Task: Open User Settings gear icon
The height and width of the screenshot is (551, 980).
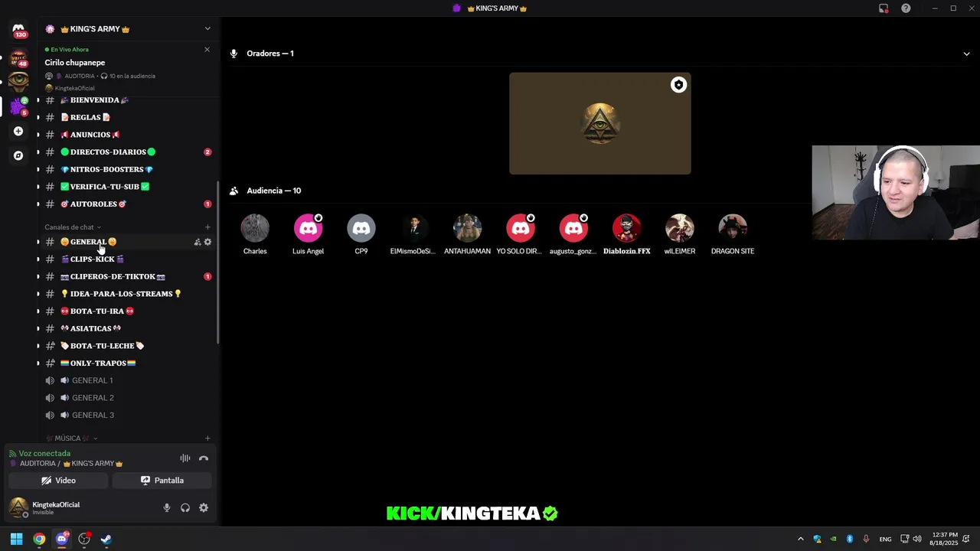Action: tap(204, 507)
